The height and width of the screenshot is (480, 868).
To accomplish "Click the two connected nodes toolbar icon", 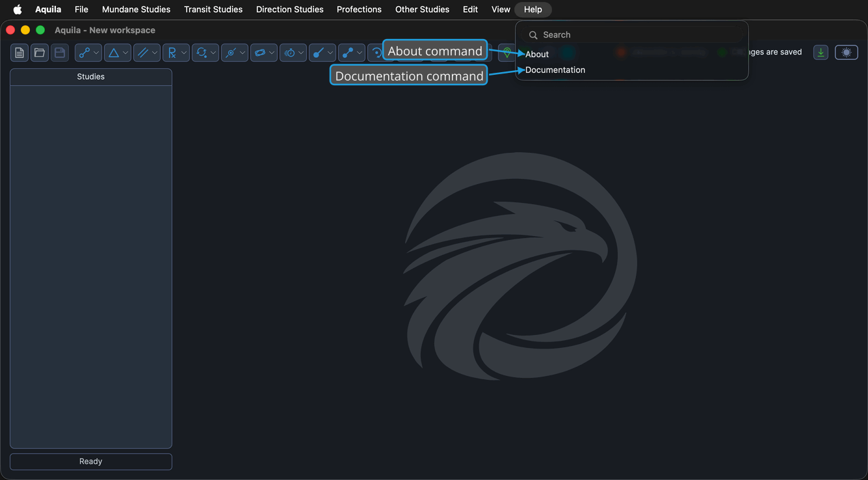I will coord(84,53).
